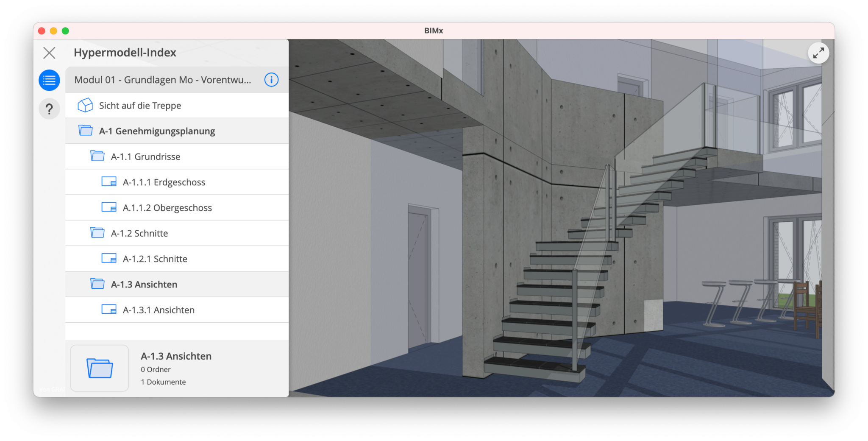The image size is (868, 441).
Task: Click the BIMx window title
Action: click(x=434, y=31)
